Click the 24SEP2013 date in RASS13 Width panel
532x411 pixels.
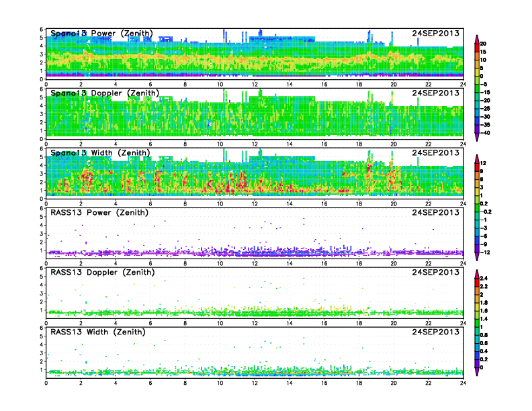pos(437,332)
